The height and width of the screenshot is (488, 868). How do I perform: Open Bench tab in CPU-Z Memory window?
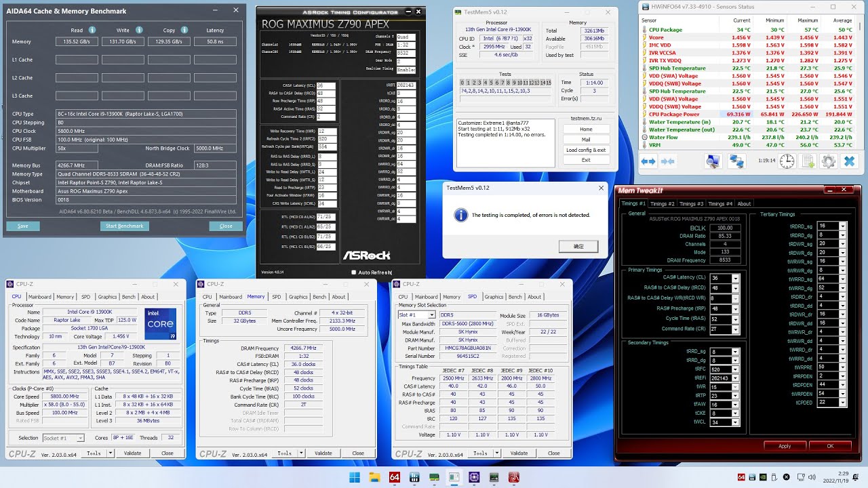click(319, 297)
